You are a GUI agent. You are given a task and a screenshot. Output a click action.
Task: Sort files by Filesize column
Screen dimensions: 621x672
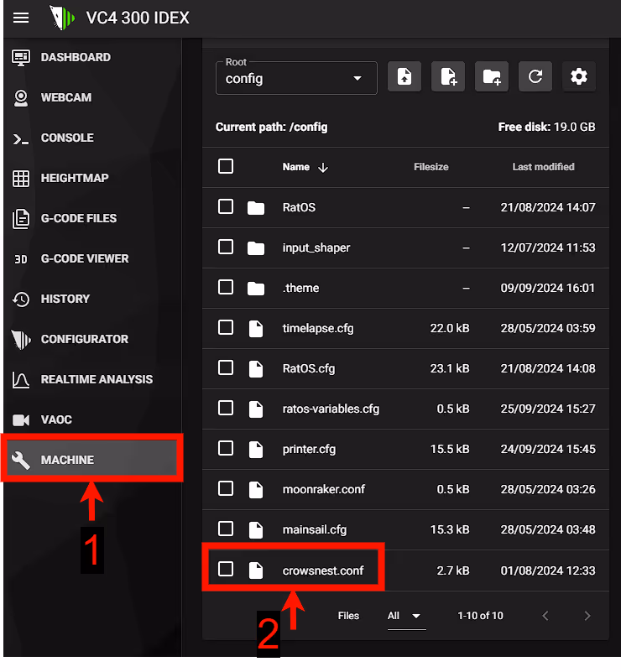pos(431,167)
